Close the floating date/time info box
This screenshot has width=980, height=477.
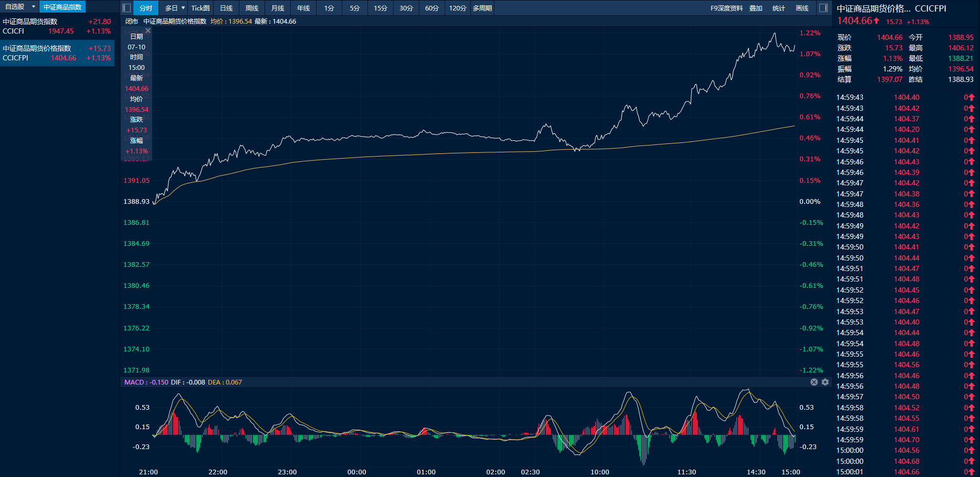[x=148, y=30]
